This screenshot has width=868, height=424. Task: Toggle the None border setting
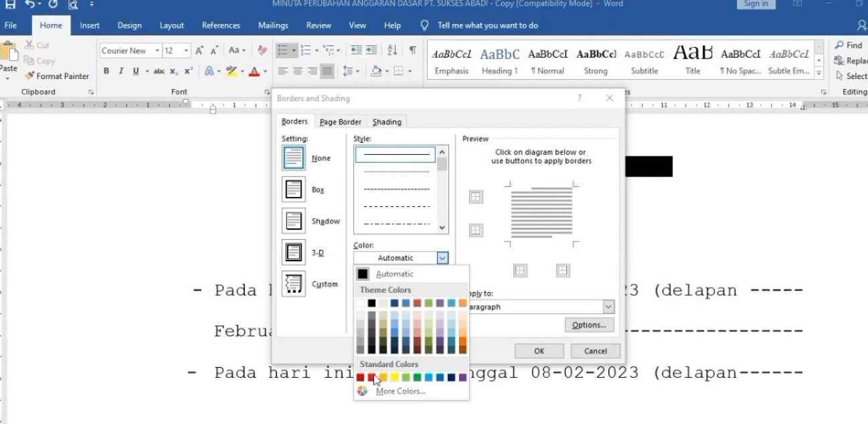pyautogui.click(x=294, y=158)
